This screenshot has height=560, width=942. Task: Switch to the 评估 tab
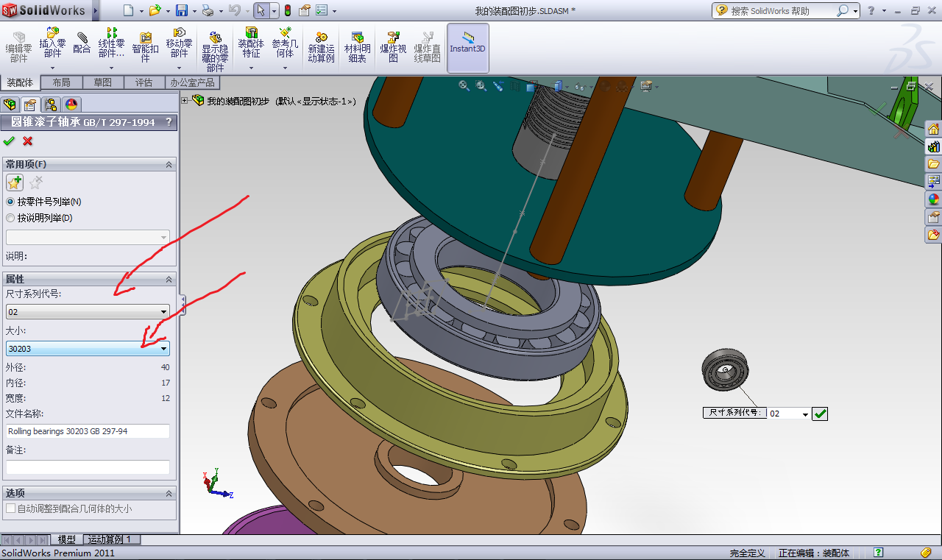pos(144,82)
